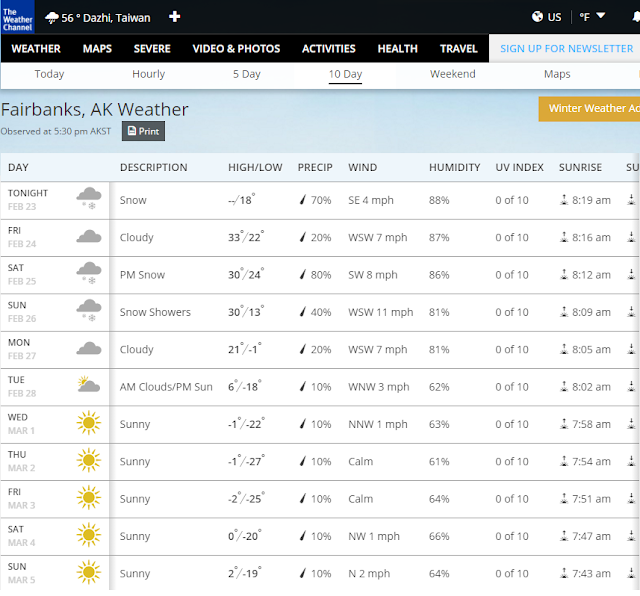Switch to the 5 Day tab

pos(247,74)
